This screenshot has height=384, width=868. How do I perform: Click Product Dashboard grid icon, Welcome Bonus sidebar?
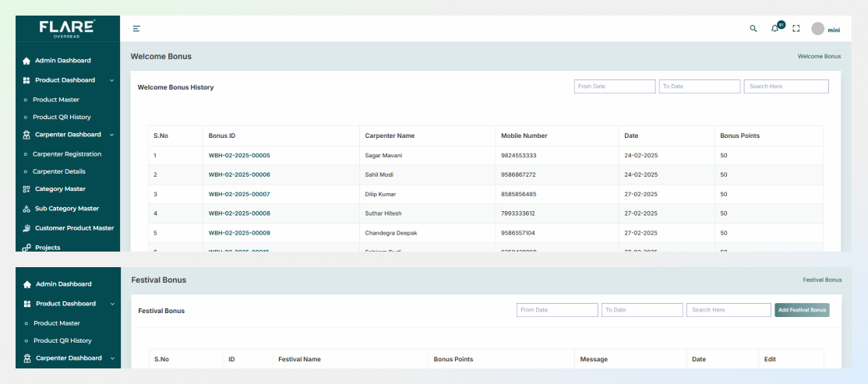[x=26, y=80]
